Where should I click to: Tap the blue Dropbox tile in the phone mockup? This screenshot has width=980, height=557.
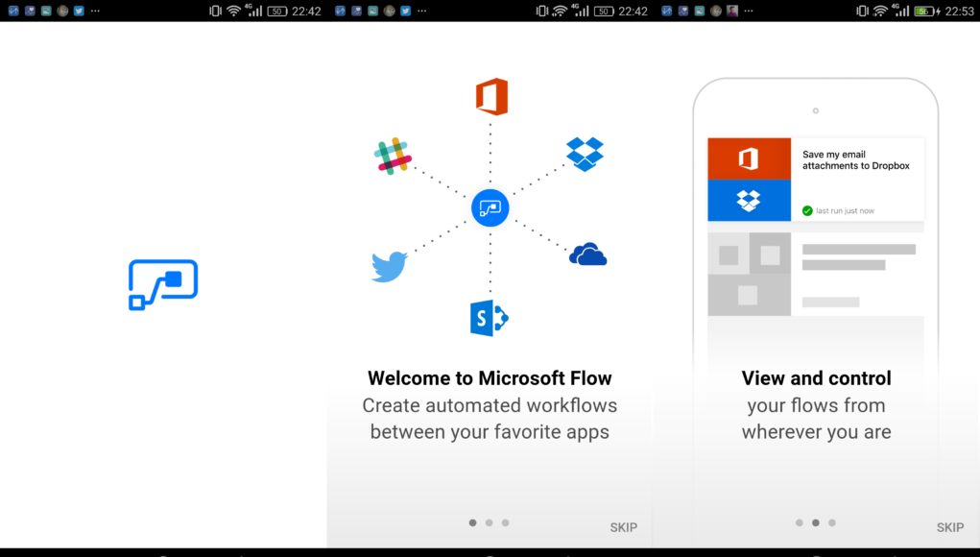[x=749, y=200]
